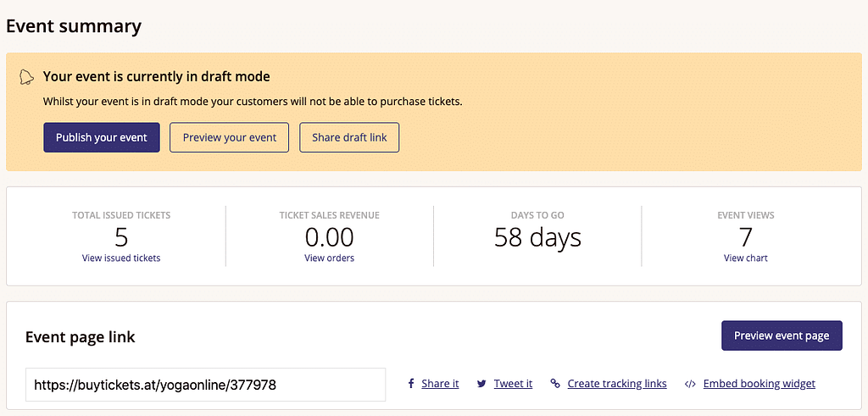
Task: Open Create tracking links
Action: (617, 383)
